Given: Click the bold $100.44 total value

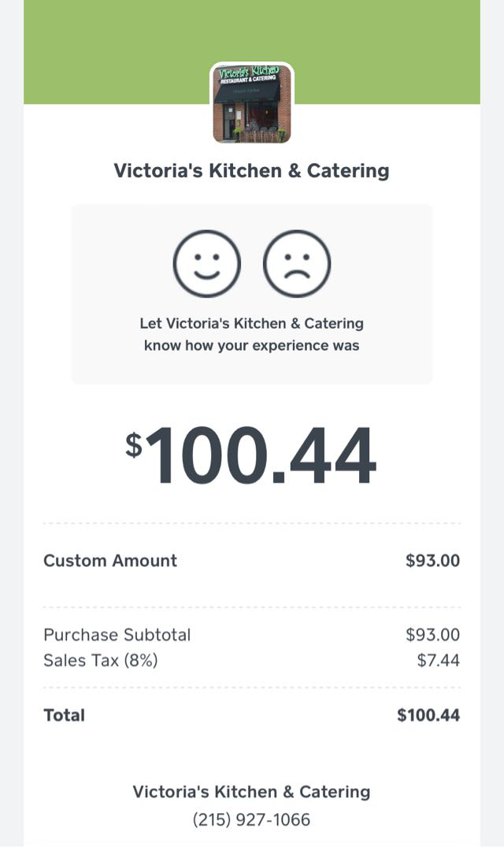Looking at the screenshot, I should click(428, 715).
